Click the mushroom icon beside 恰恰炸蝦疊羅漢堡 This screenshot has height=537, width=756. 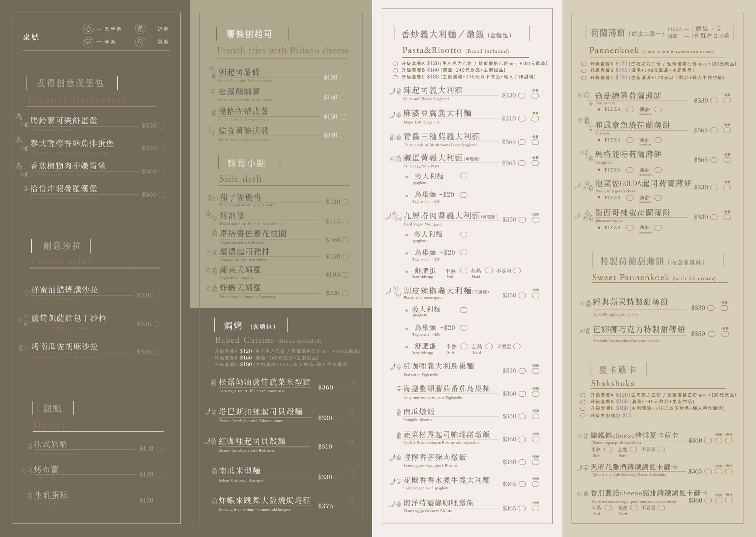tap(26, 189)
